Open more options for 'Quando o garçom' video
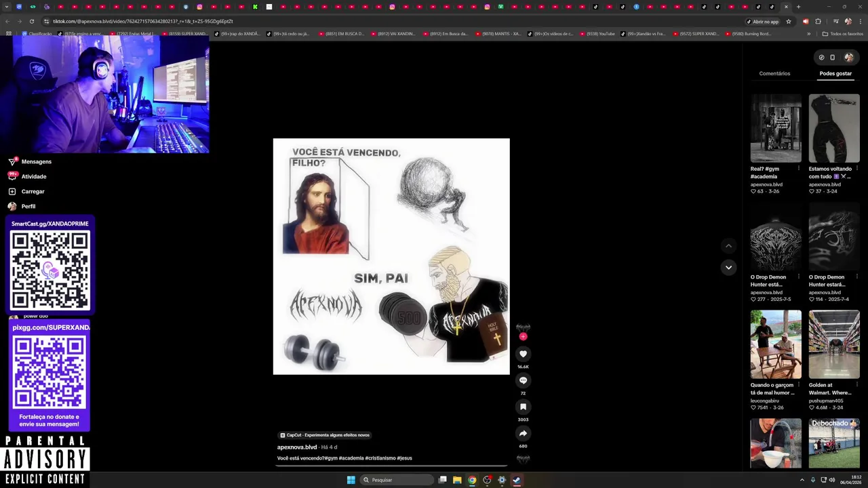 click(798, 385)
